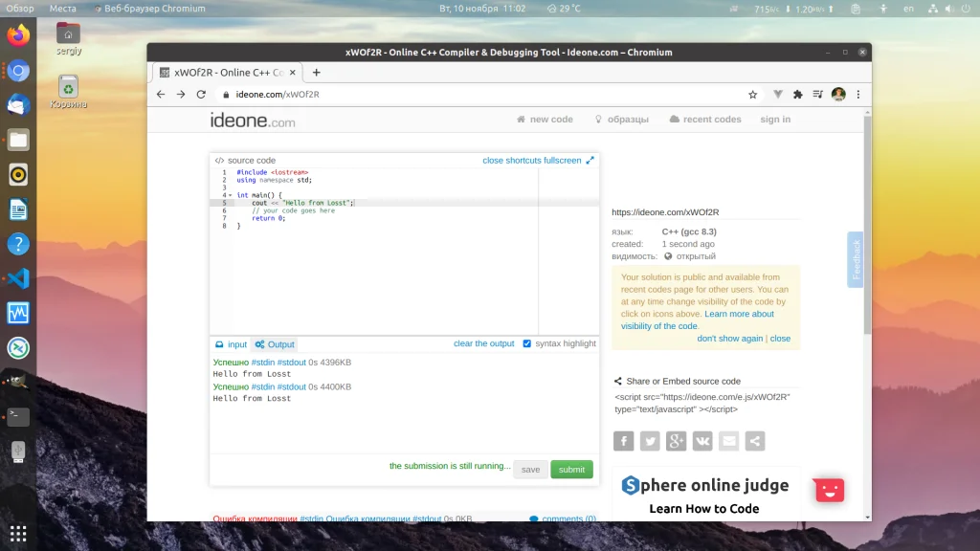The image size is (980, 551).
Task: Click the Google Plus share icon
Action: (677, 441)
